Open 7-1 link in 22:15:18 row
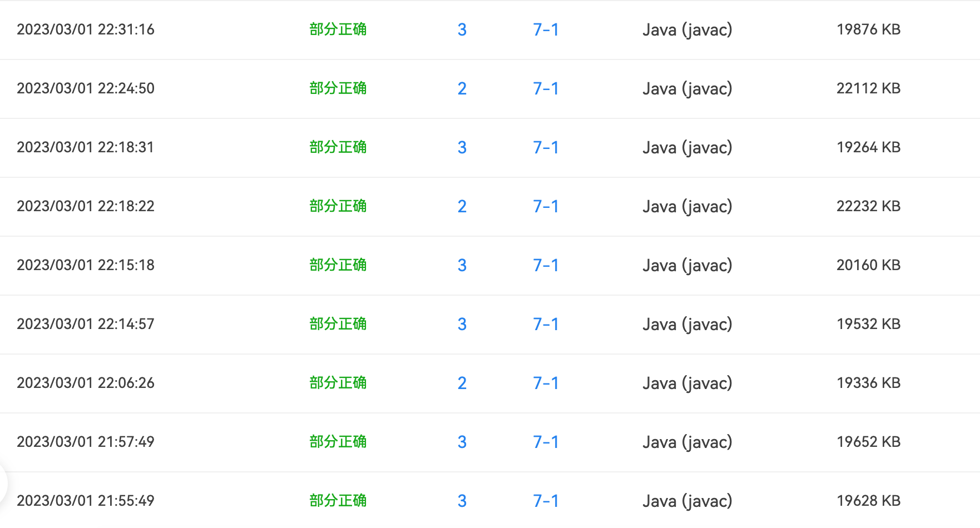 click(x=546, y=265)
